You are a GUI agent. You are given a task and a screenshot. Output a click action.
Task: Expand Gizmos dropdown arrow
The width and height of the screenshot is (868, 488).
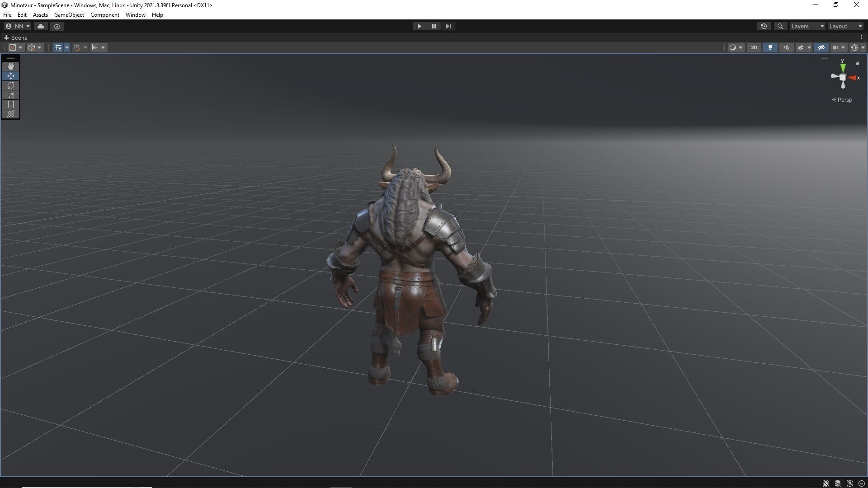tap(863, 47)
